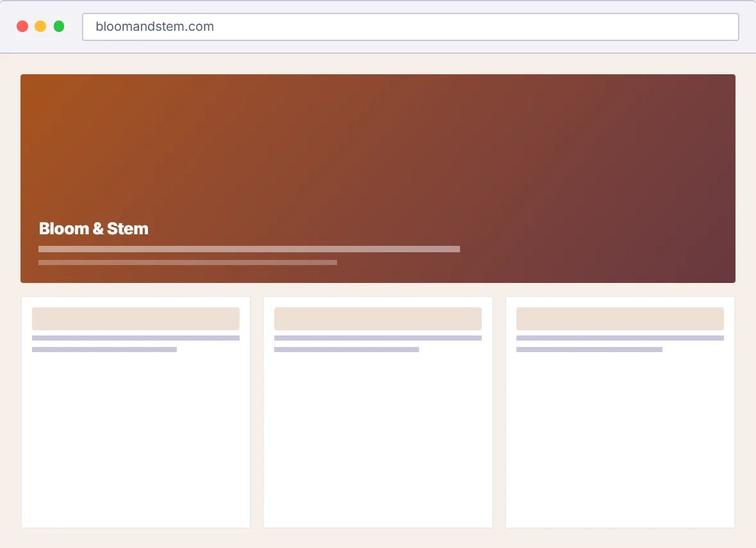The height and width of the screenshot is (548, 756).
Task: Click the yellow minimize window dot
Action: point(40,26)
